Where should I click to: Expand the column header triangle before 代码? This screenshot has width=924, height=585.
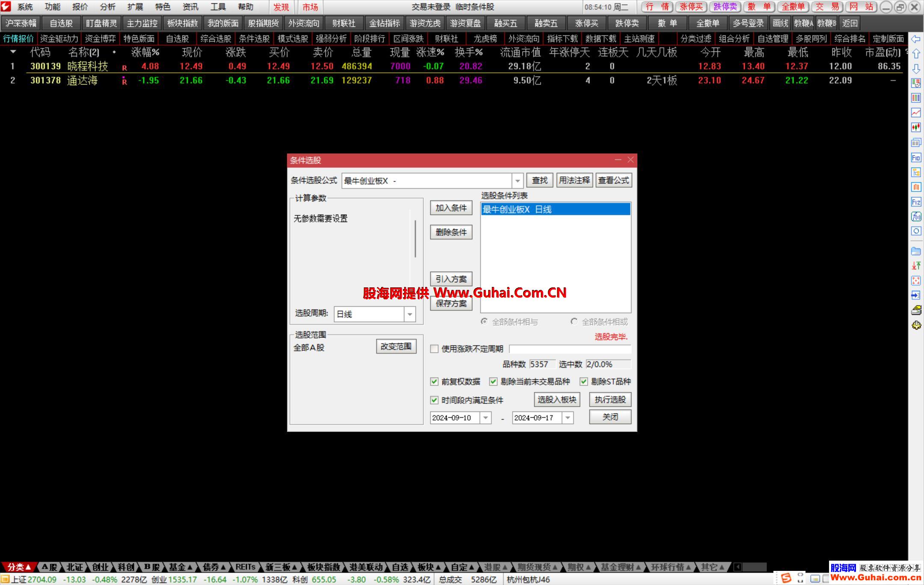click(x=13, y=52)
